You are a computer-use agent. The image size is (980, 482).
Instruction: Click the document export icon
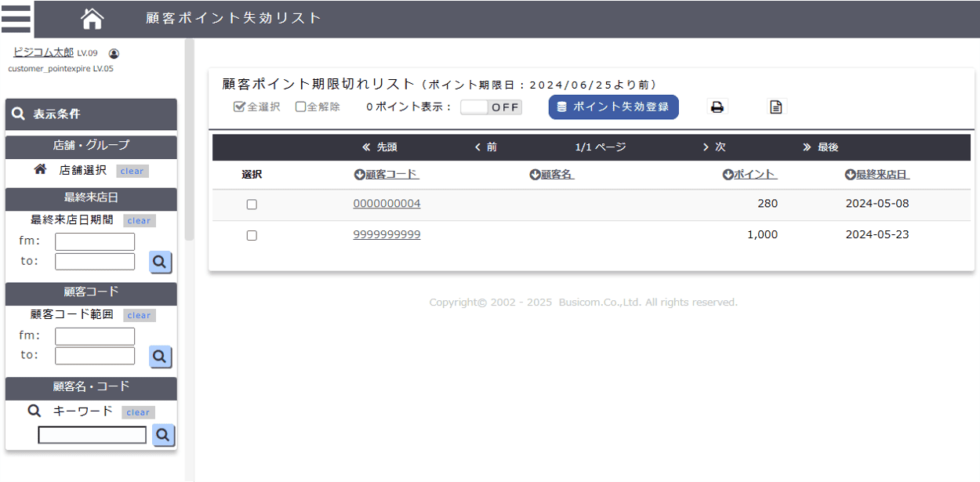(776, 107)
